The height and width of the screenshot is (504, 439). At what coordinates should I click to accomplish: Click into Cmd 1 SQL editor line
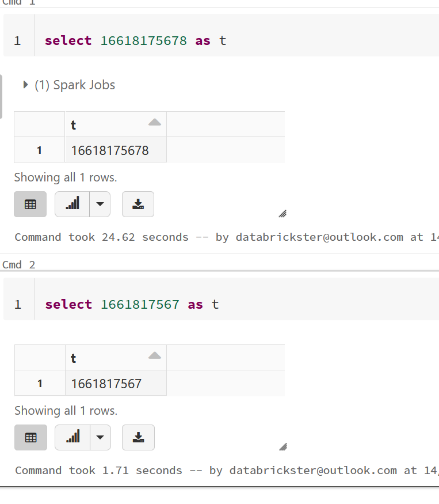coord(230,40)
